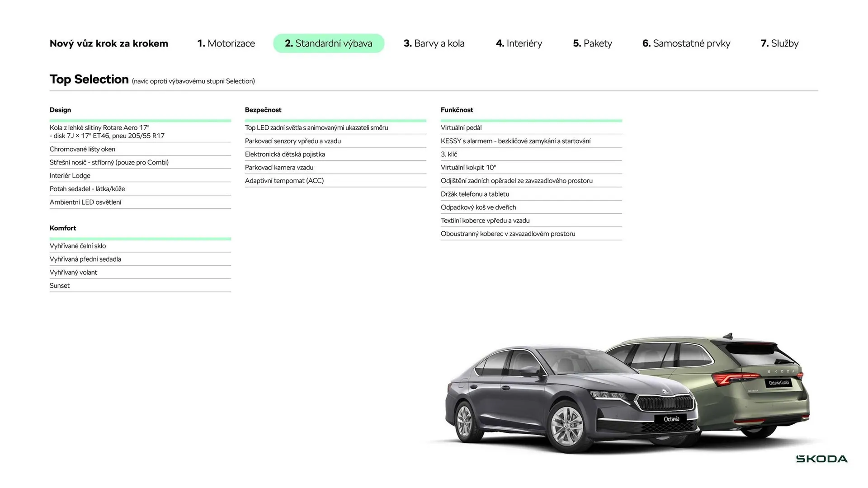The width and height of the screenshot is (868, 488).
Task: Click the 'navíc oproti výbavovému stupni Selection' note
Action: (x=193, y=81)
